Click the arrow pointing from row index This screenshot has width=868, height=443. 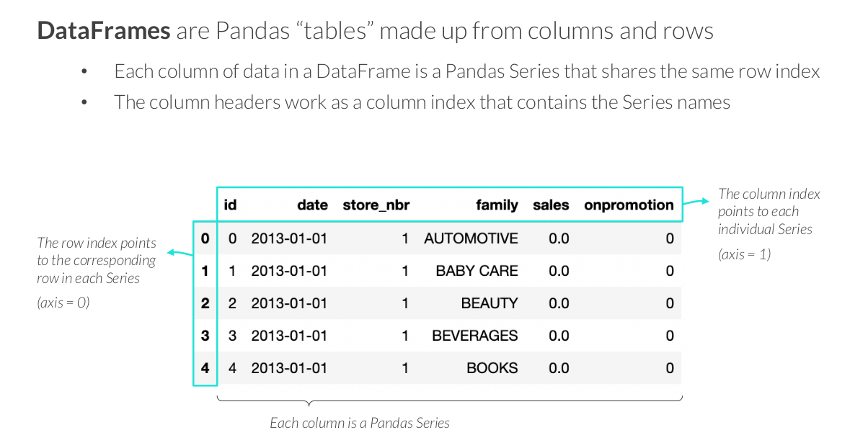[178, 253]
